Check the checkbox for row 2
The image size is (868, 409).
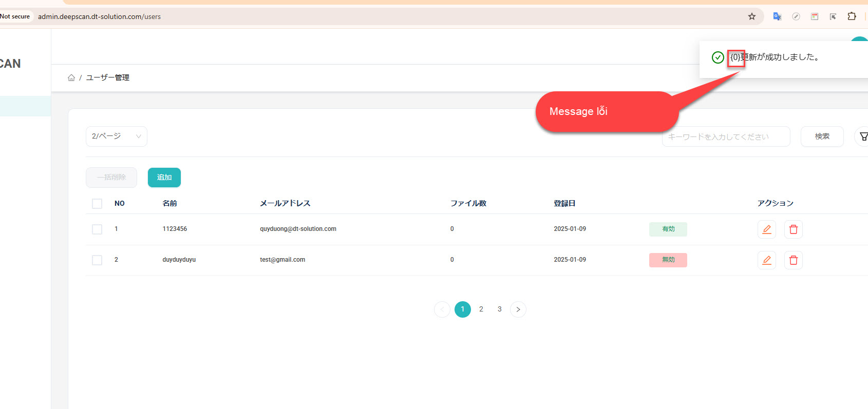97,260
